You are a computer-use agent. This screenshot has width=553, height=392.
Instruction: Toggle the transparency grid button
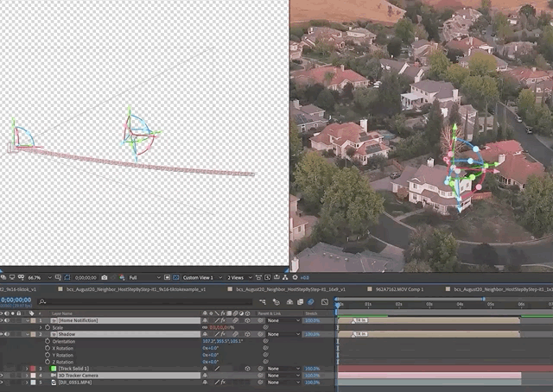[176, 278]
